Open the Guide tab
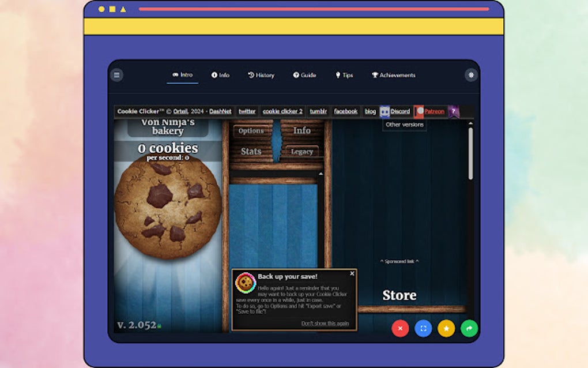Viewport: 588px width, 368px height. (304, 75)
